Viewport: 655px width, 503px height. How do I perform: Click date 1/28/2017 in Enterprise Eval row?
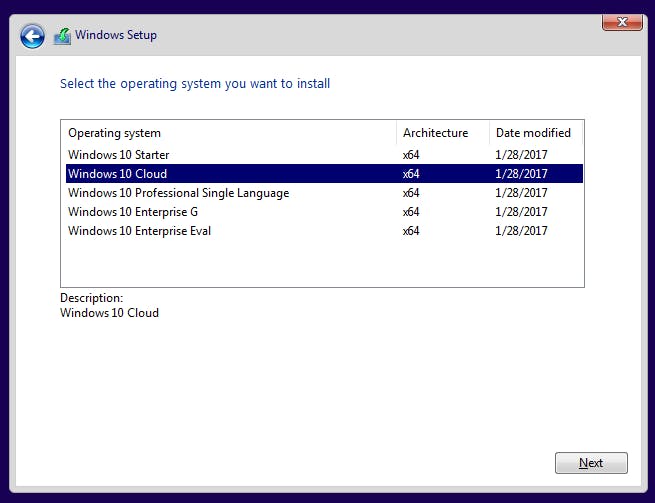521,231
